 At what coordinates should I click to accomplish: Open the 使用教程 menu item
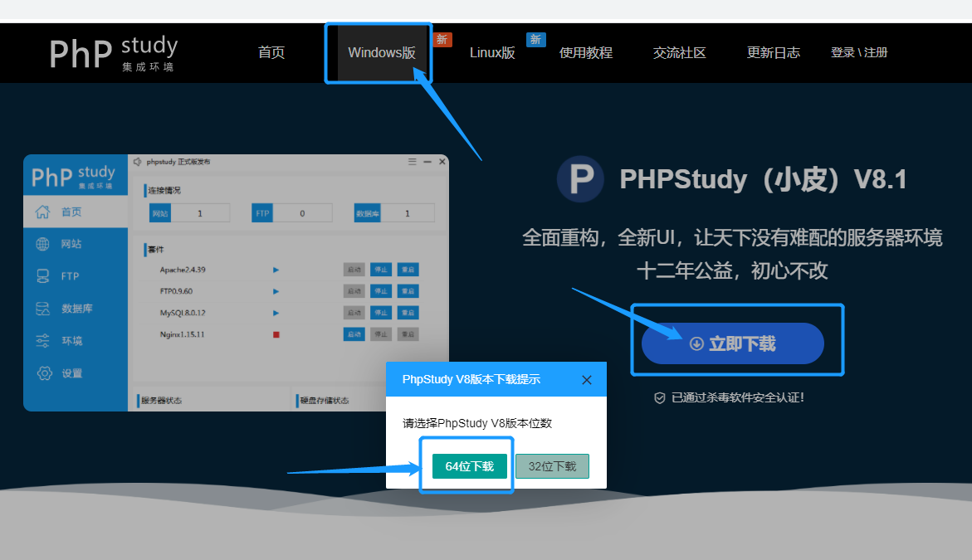point(585,52)
